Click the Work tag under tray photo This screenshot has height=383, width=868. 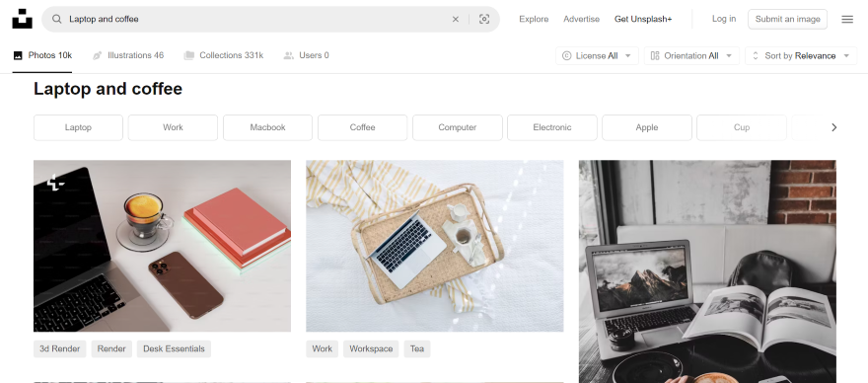(323, 348)
